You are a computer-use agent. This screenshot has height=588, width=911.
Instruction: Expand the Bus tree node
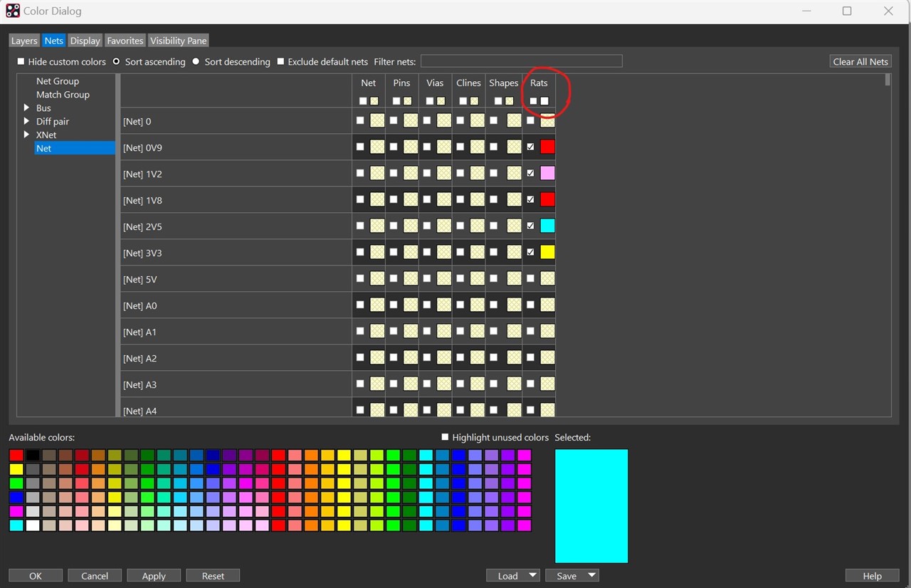click(28, 107)
